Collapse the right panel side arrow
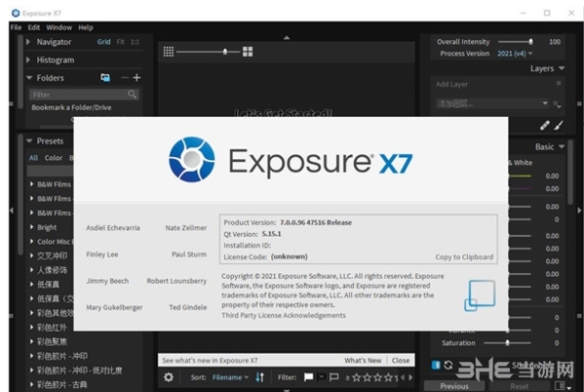Viewport: 584px width, 392px height. [579, 211]
